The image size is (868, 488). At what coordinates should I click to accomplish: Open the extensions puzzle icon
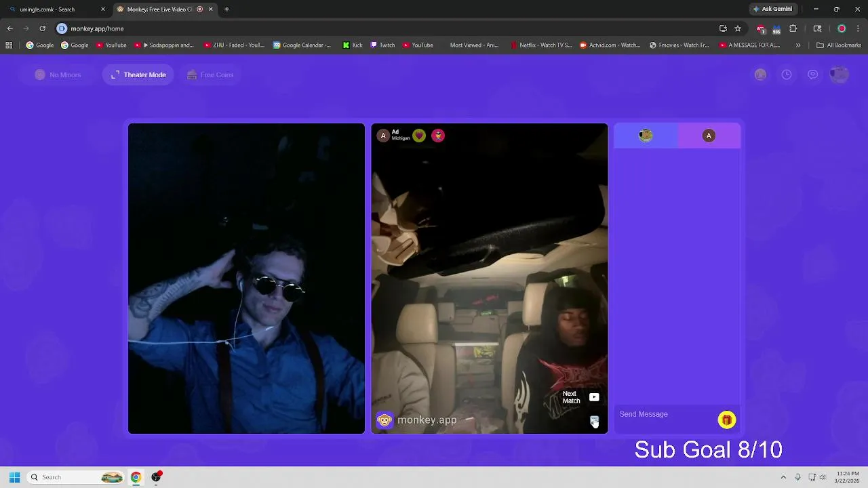pyautogui.click(x=793, y=28)
